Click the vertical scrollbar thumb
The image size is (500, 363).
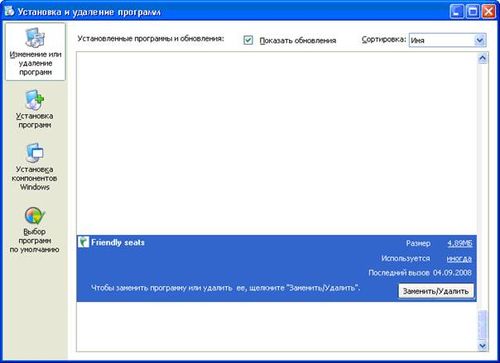[x=482, y=325]
